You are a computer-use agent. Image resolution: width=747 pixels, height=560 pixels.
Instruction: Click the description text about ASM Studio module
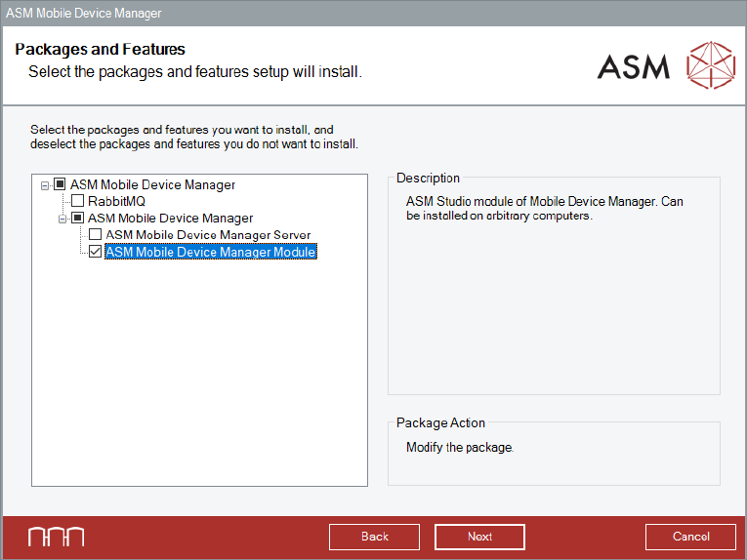(x=545, y=209)
